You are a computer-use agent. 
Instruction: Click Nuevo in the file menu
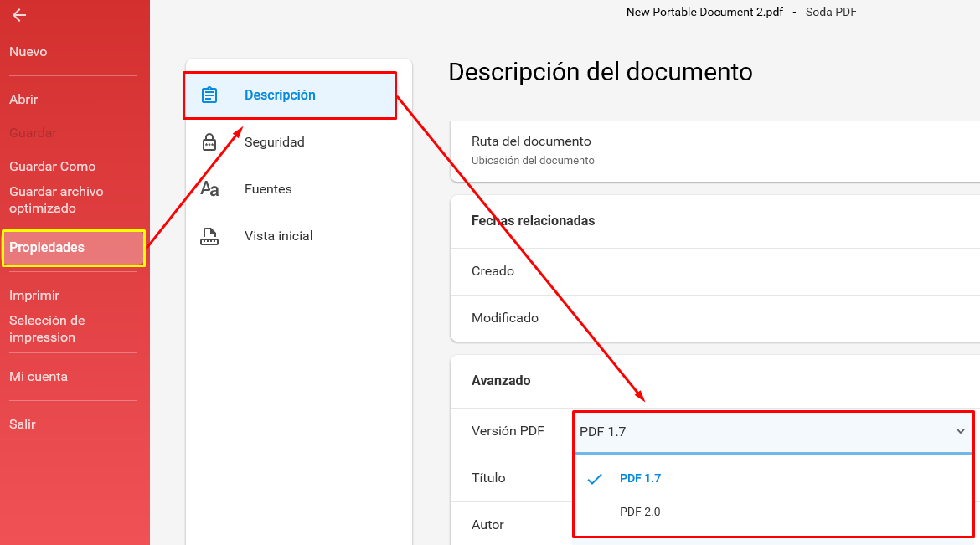click(28, 52)
